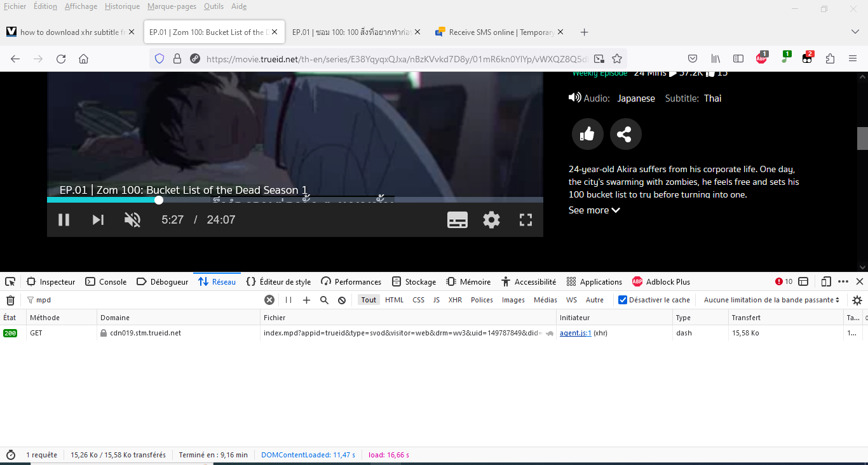Image resolution: width=868 pixels, height=465 pixels.
Task: Open a new browser tab
Action: [x=585, y=32]
